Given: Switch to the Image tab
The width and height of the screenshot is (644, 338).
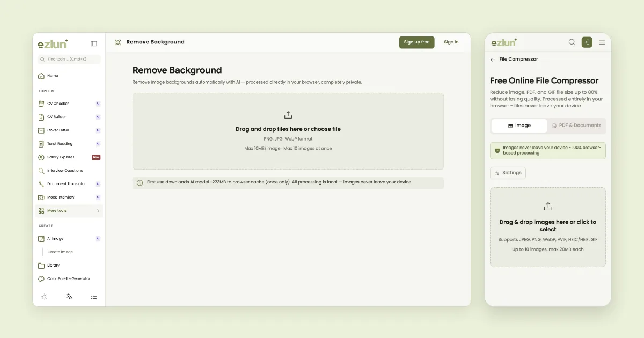Looking at the screenshot, I should 519,126.
